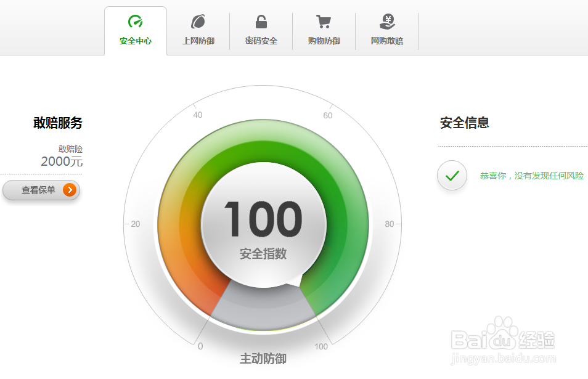Click the 2000元 amount text
This screenshot has height=379, width=588.
62,161
